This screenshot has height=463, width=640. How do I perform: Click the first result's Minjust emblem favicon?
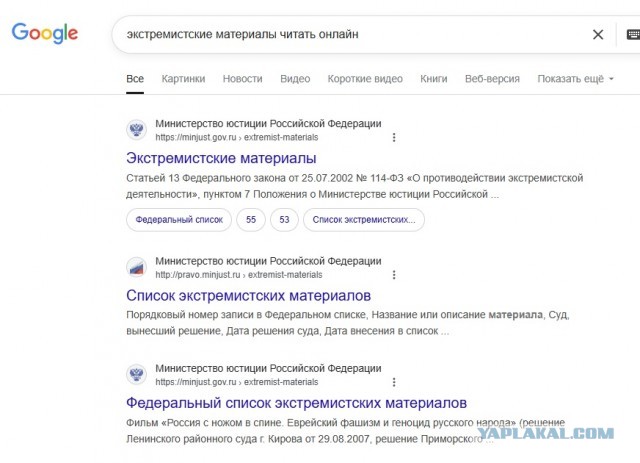[x=136, y=130]
